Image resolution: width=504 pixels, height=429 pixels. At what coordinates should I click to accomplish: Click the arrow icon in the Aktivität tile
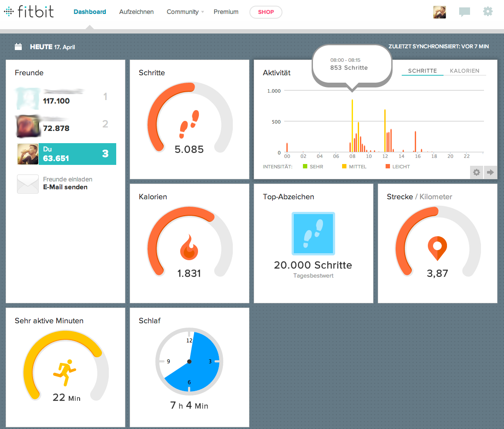point(491,172)
